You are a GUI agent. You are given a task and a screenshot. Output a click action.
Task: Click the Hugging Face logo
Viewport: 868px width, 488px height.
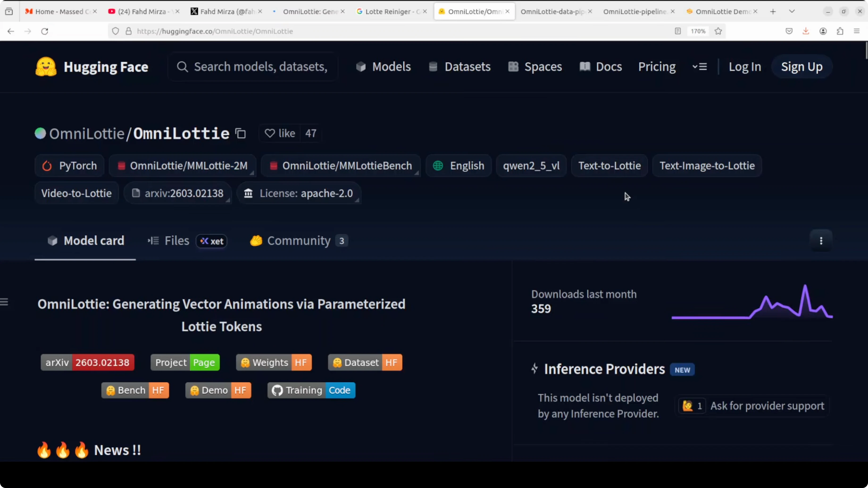click(46, 66)
